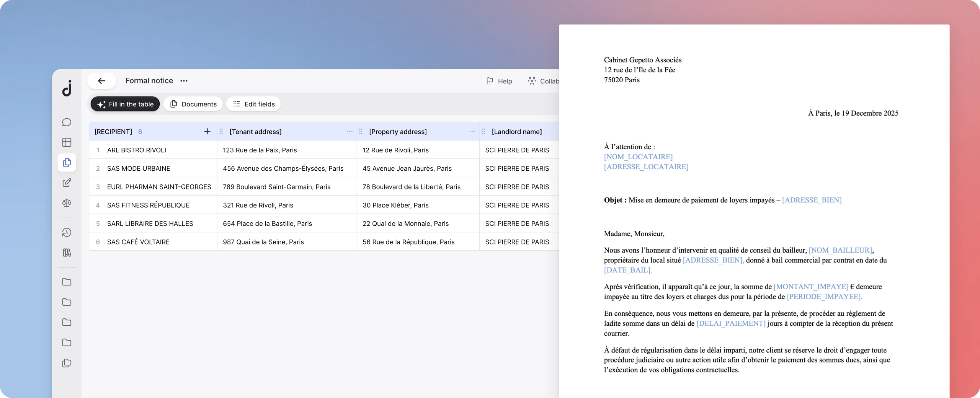Click the Collab button in the header
980x398 pixels.
click(544, 81)
